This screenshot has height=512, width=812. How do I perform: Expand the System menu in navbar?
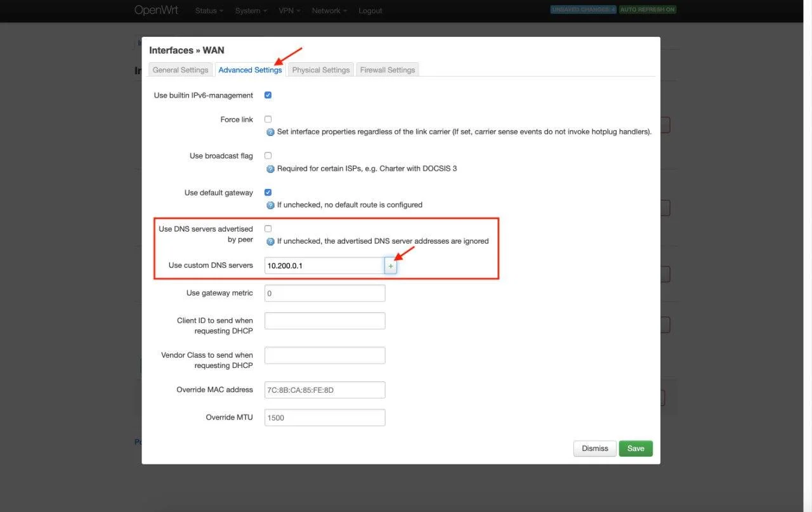coord(251,11)
